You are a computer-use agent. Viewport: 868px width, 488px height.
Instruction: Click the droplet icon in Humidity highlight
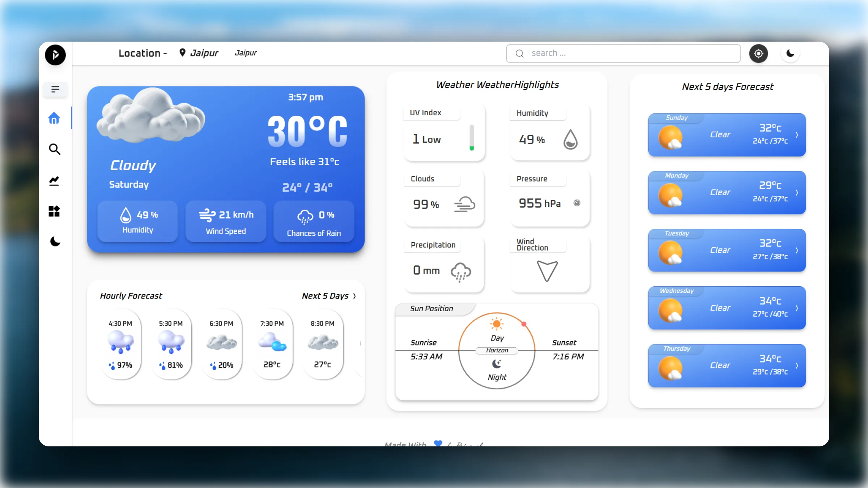[x=570, y=140]
